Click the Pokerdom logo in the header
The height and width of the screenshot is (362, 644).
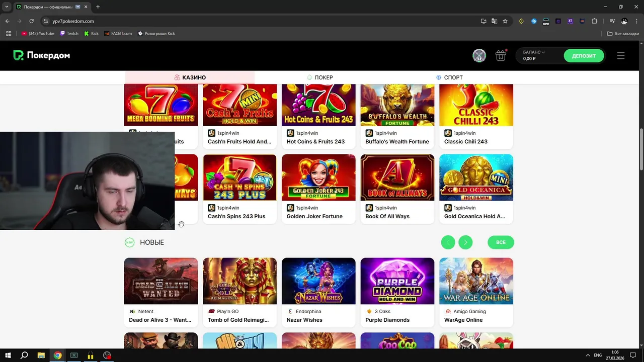(42, 55)
